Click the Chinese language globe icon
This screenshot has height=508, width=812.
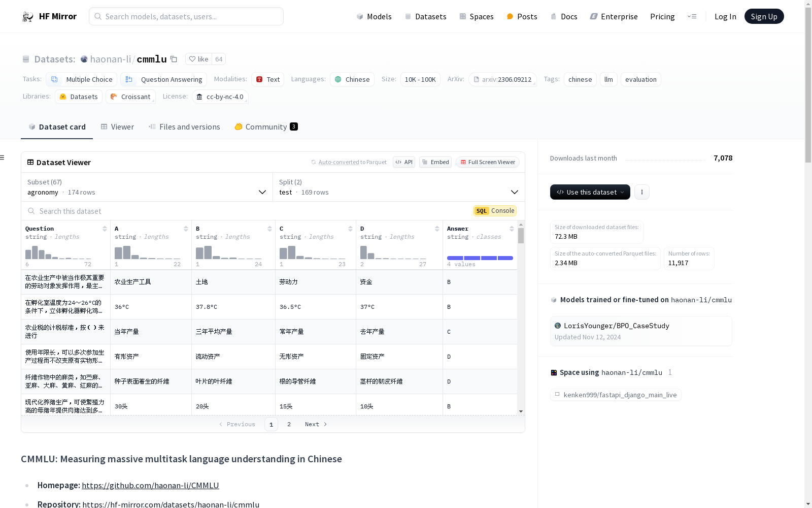[x=338, y=79]
